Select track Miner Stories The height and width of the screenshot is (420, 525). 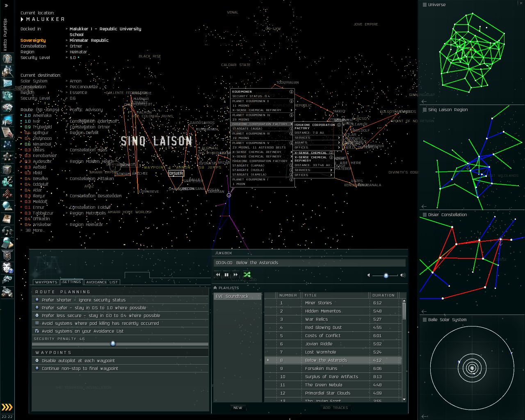pos(333,303)
